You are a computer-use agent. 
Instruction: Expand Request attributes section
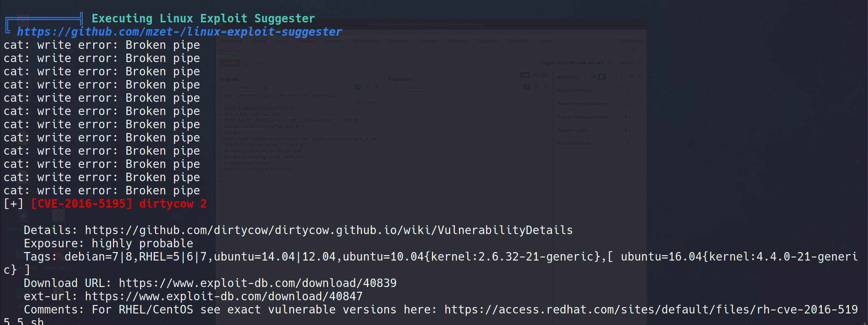pyautogui.click(x=640, y=90)
